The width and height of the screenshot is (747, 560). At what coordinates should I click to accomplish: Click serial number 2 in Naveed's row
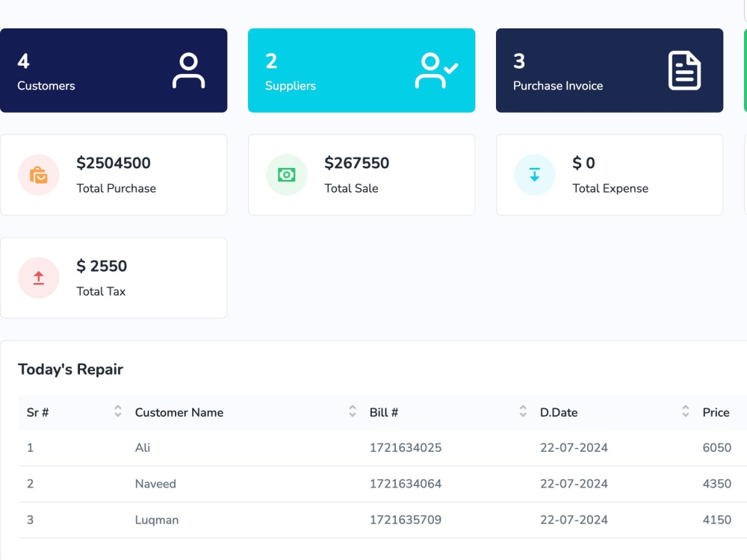click(x=30, y=484)
